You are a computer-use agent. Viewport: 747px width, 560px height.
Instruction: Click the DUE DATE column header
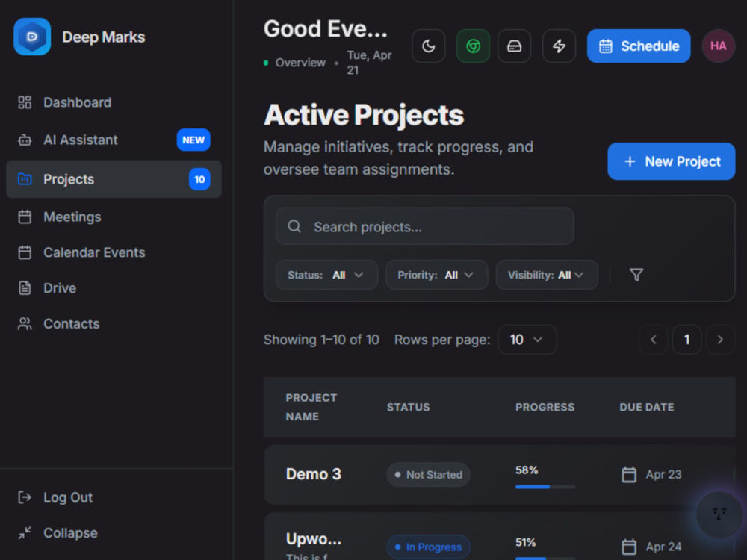pos(646,407)
